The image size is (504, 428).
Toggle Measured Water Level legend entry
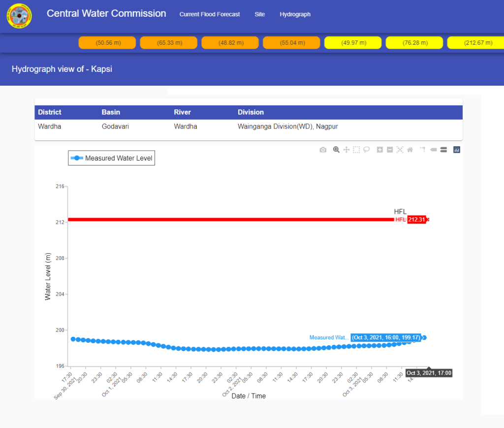(x=112, y=158)
